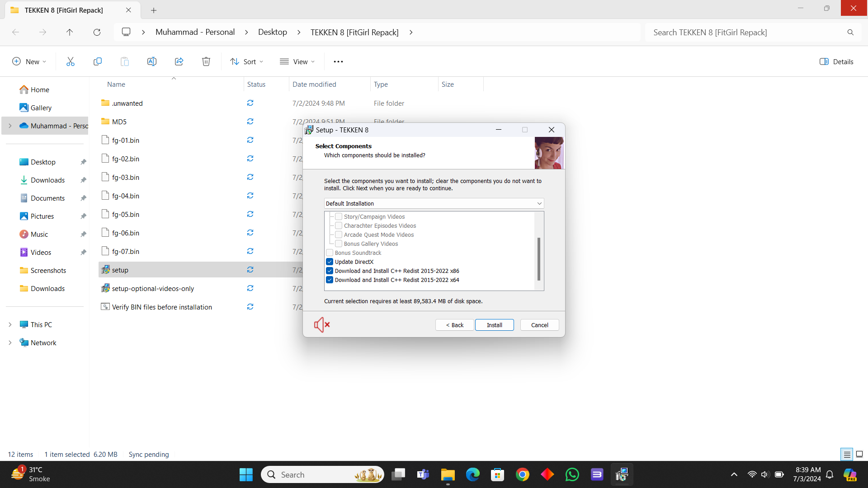Click the Copy icon in toolbar
Screen dimensions: 868x488
pos(98,61)
